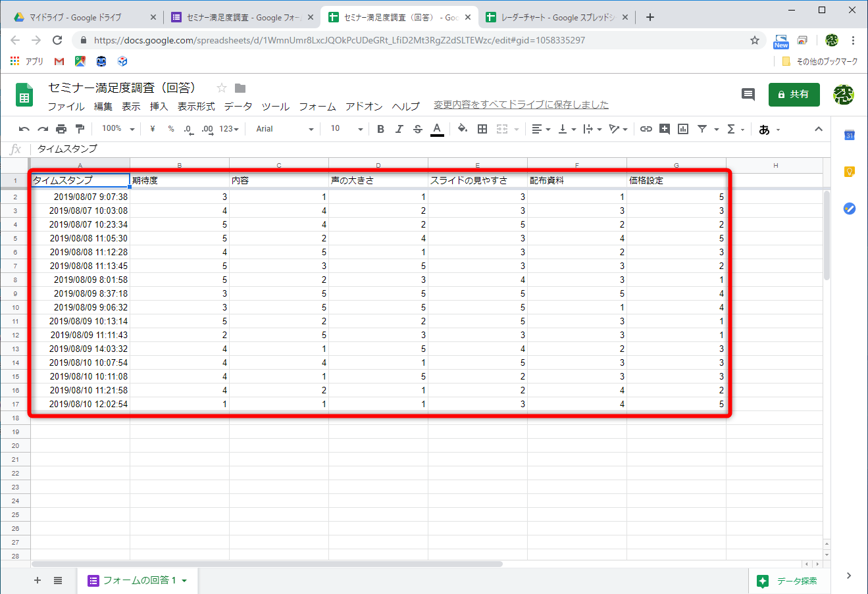Open the input tools (あ) selector
The image size is (868, 594).
point(769,130)
